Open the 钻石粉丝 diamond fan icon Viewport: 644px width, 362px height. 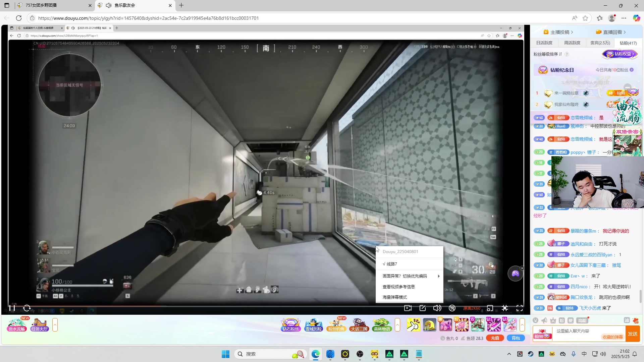click(x=290, y=324)
